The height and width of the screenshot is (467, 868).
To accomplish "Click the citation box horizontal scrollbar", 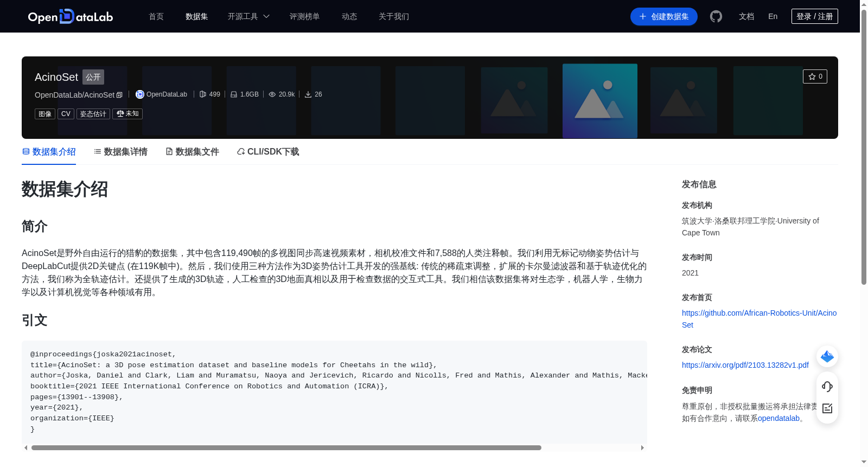I will click(286, 447).
